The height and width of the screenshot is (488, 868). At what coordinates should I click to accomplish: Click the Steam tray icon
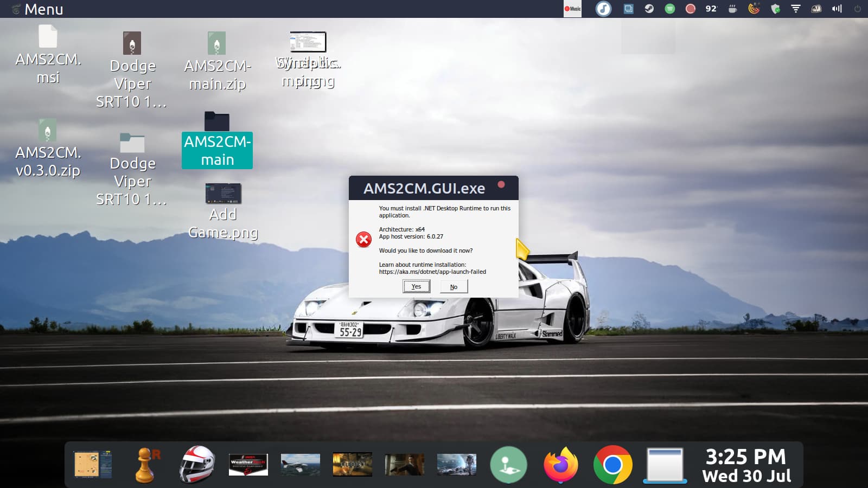649,9
